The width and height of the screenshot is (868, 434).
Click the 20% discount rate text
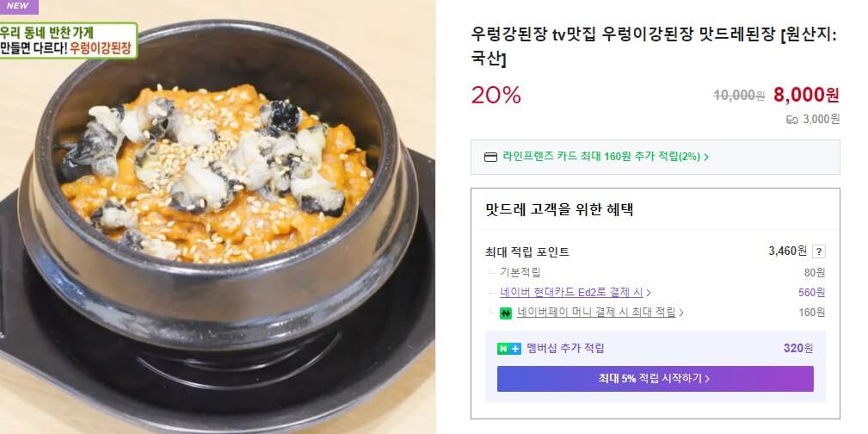coord(496,95)
